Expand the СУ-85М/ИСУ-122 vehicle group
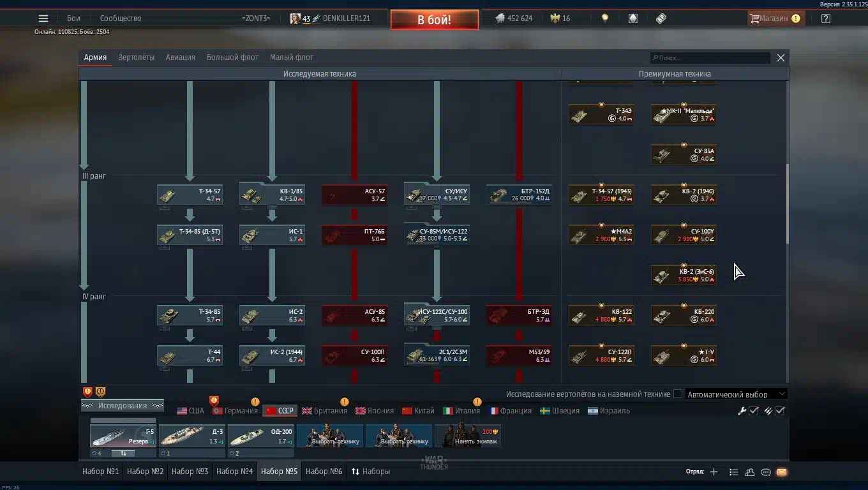 point(437,234)
